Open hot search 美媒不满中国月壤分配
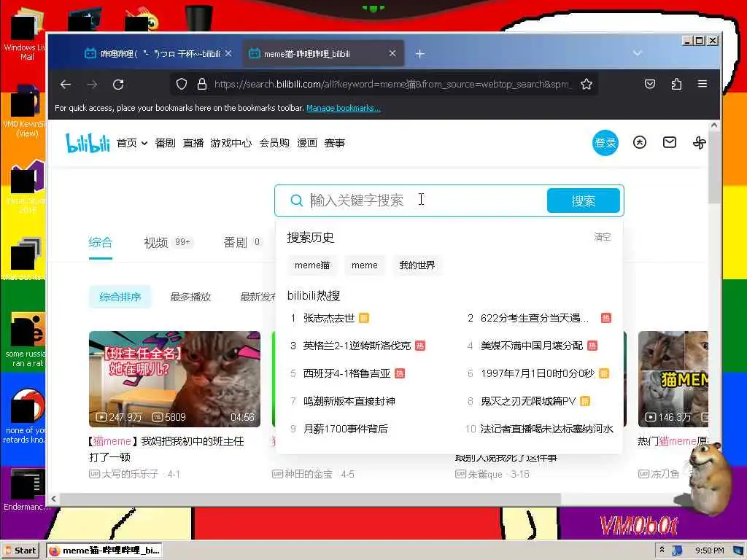Image resolution: width=747 pixels, height=560 pixels. click(532, 346)
